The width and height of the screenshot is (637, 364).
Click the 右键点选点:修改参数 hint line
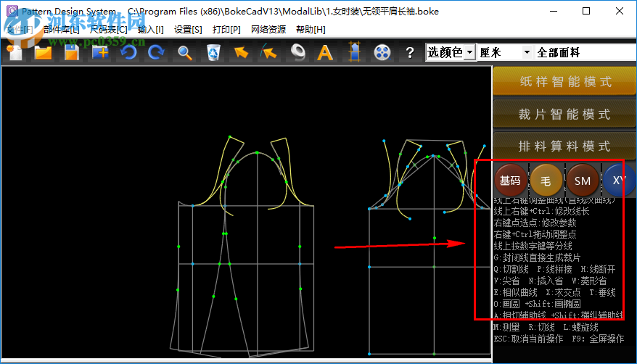tap(535, 223)
